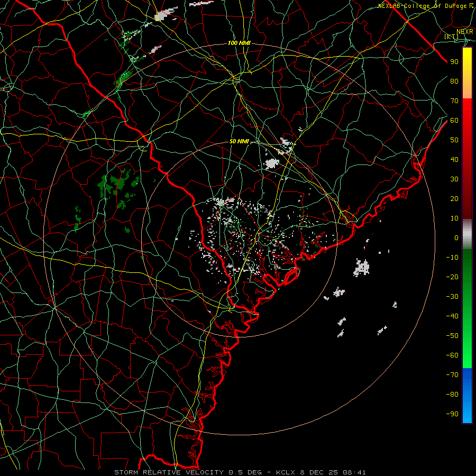Click the 80 value on the velocity scale
Image resolution: width=476 pixels, height=476 pixels.
(x=454, y=81)
